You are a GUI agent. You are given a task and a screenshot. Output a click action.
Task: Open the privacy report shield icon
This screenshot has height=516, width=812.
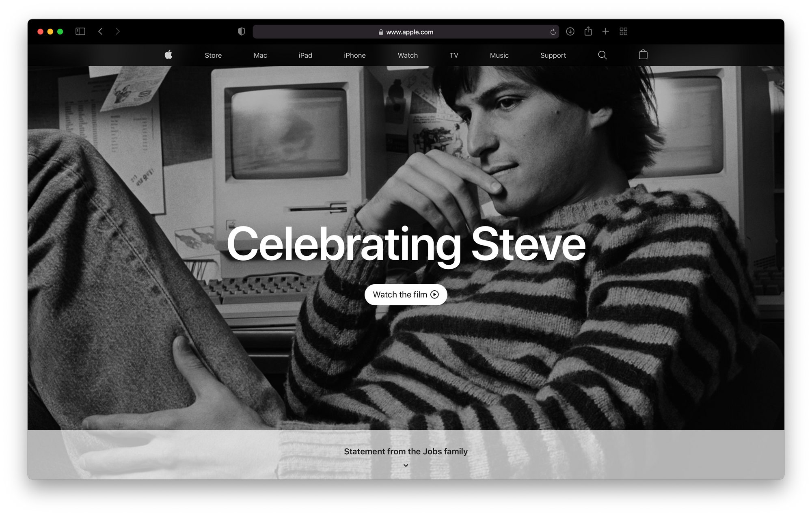242,32
